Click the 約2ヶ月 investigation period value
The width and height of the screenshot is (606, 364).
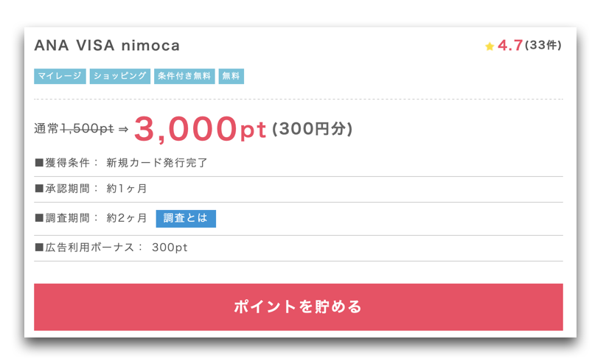click(x=127, y=218)
